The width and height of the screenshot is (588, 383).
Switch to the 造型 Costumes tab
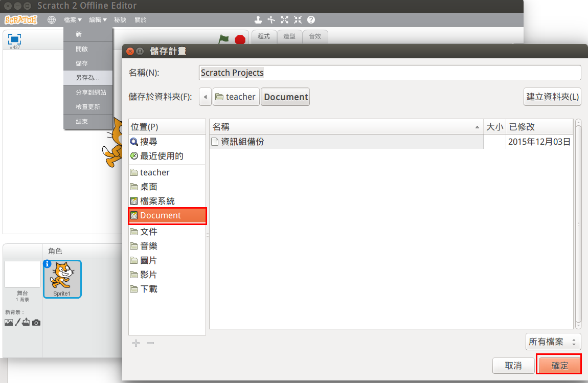pos(289,36)
